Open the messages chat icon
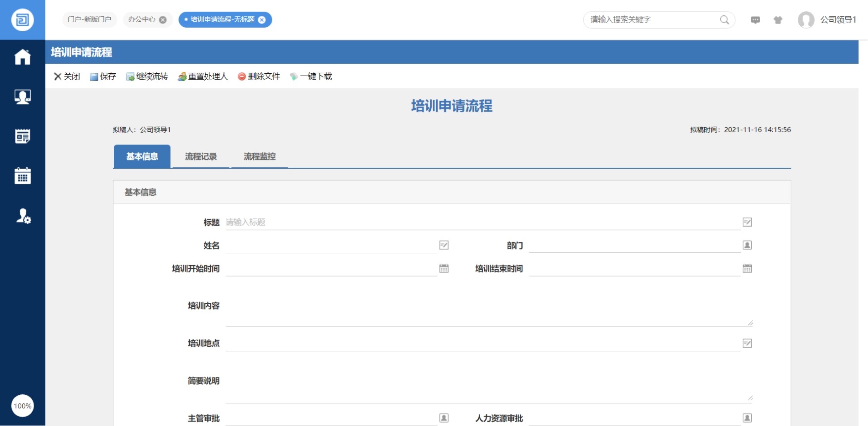Viewport: 868px width, 426px height. [755, 20]
